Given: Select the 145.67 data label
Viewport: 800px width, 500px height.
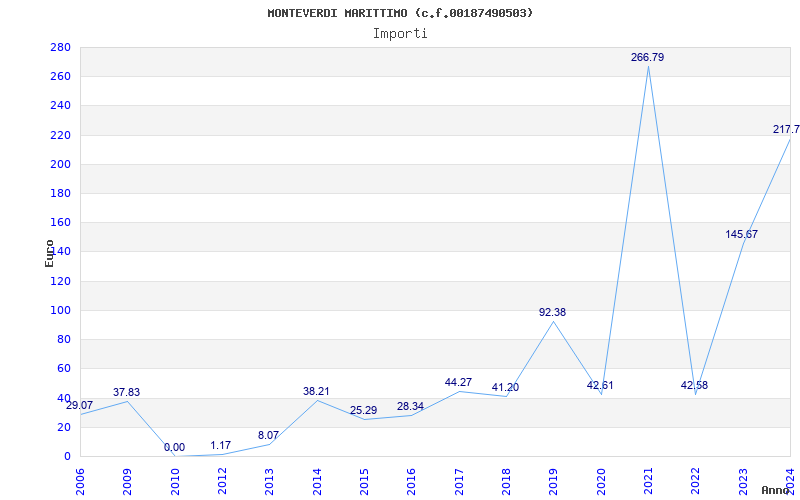Looking at the screenshot, I should pyautogui.click(x=742, y=235).
